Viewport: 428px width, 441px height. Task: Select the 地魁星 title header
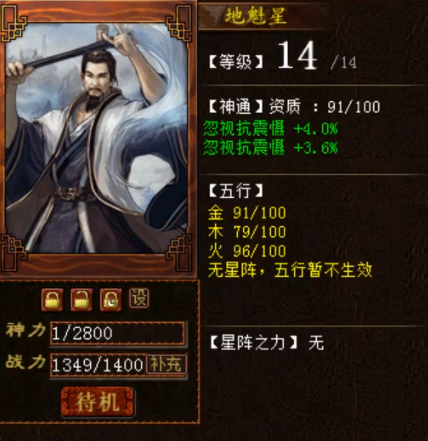[256, 15]
